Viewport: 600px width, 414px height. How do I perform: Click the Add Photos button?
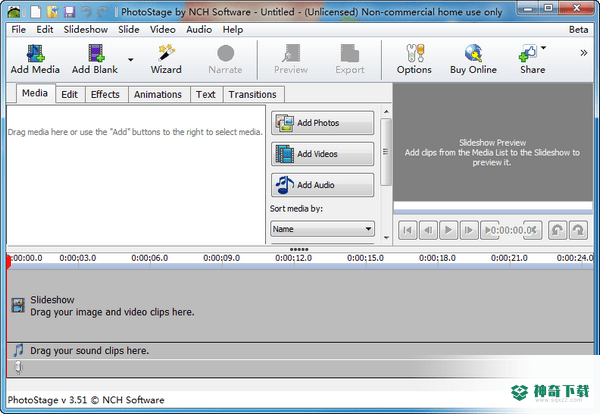[x=323, y=123]
